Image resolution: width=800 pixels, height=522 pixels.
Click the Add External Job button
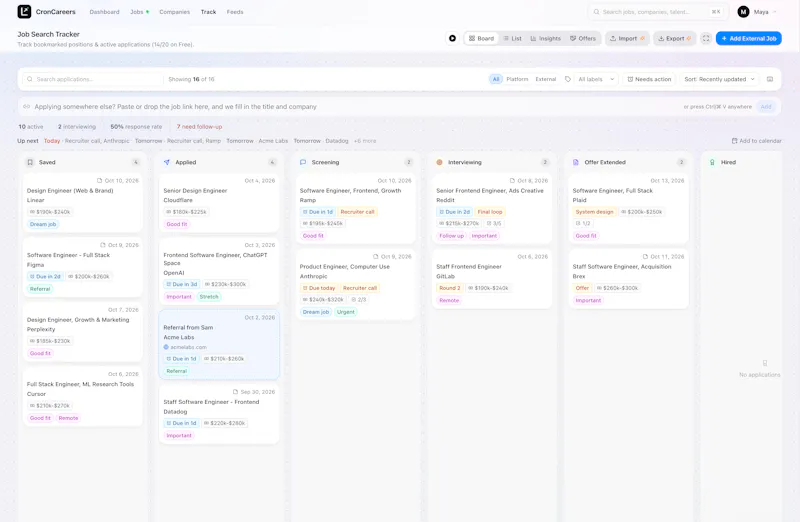pos(748,38)
